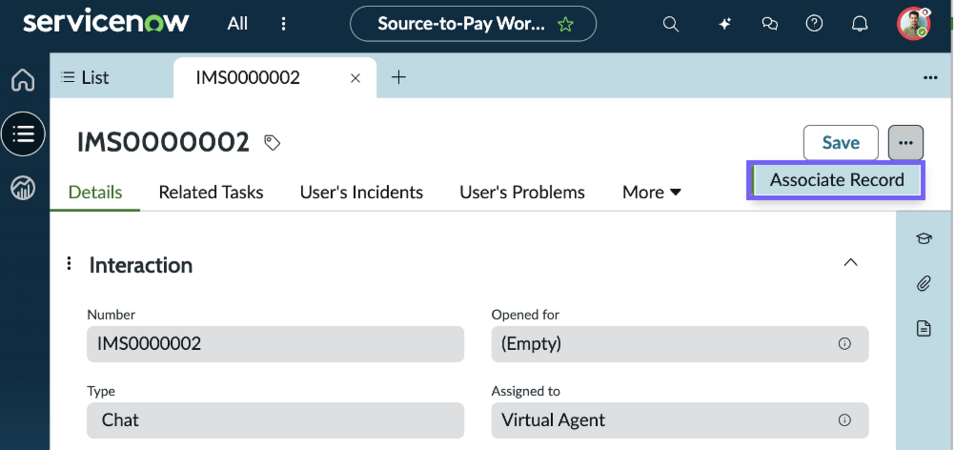Open Interaction section options dots
Viewport: 955px width, 450px height.
[x=69, y=264]
